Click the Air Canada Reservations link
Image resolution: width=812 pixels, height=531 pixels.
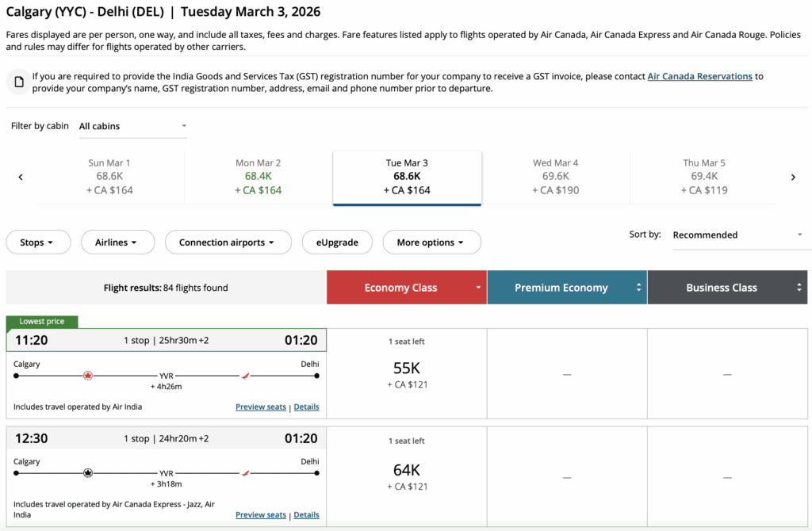click(699, 76)
